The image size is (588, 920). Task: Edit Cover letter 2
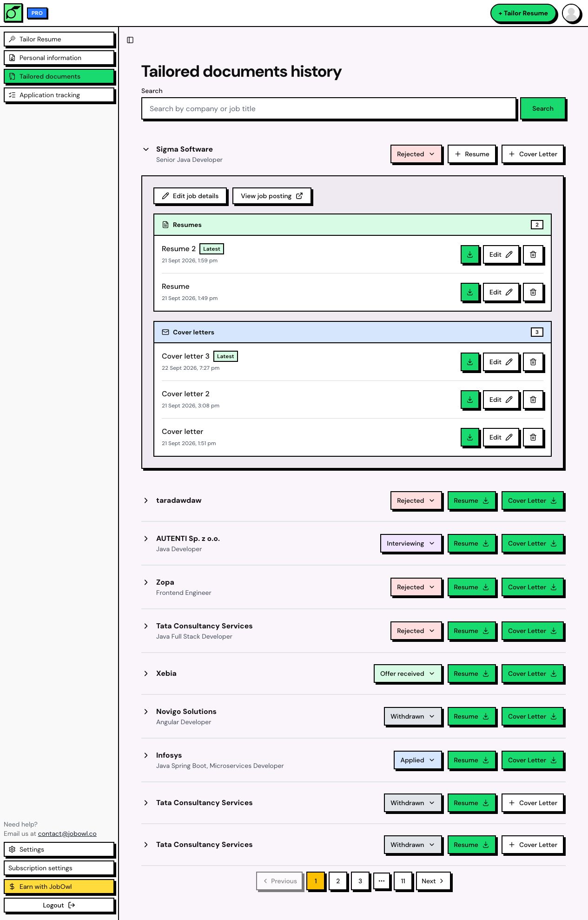501,400
